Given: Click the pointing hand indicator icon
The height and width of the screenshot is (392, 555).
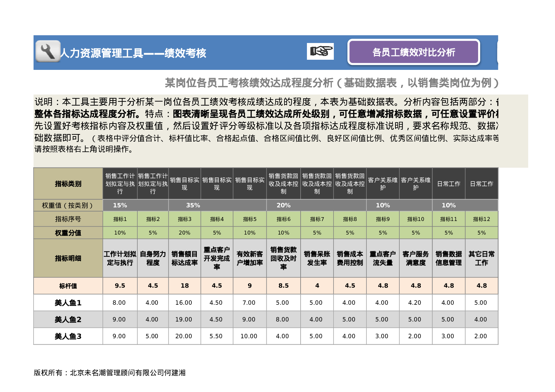Looking at the screenshot, I should [321, 51].
